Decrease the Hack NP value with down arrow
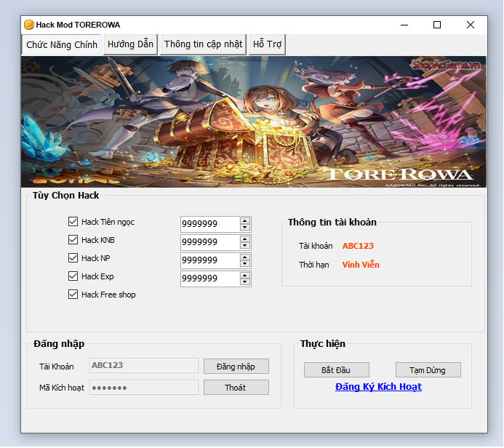This screenshot has height=448, width=504. (245, 264)
